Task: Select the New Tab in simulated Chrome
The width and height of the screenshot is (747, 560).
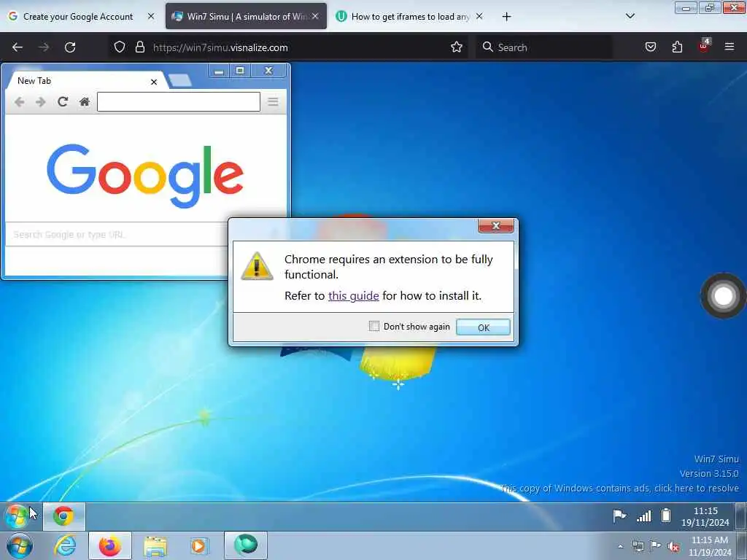Action: (x=82, y=81)
